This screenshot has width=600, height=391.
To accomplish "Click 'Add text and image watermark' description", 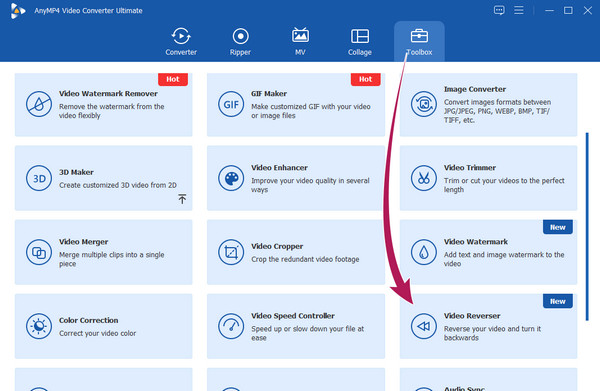I will coord(504,259).
